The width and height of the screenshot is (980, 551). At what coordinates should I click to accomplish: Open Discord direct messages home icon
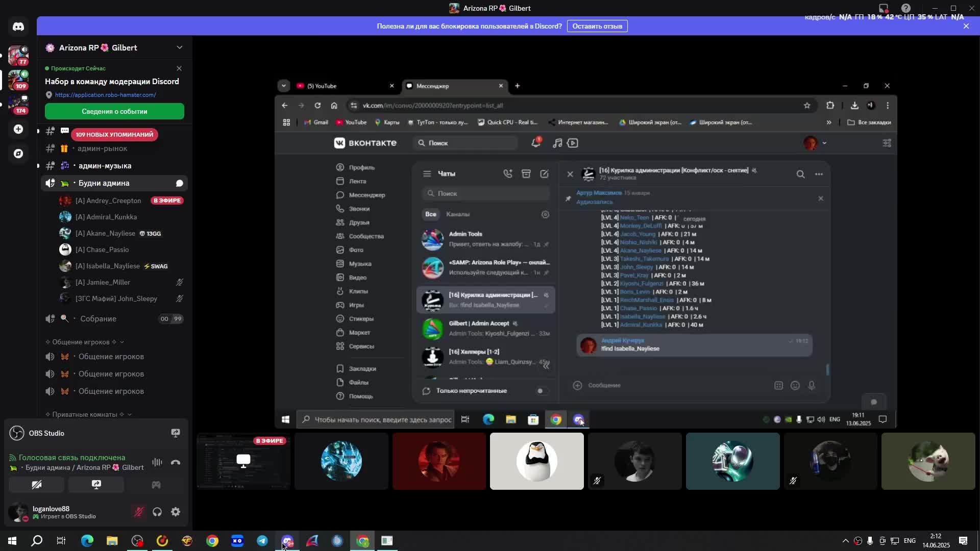pyautogui.click(x=18, y=27)
